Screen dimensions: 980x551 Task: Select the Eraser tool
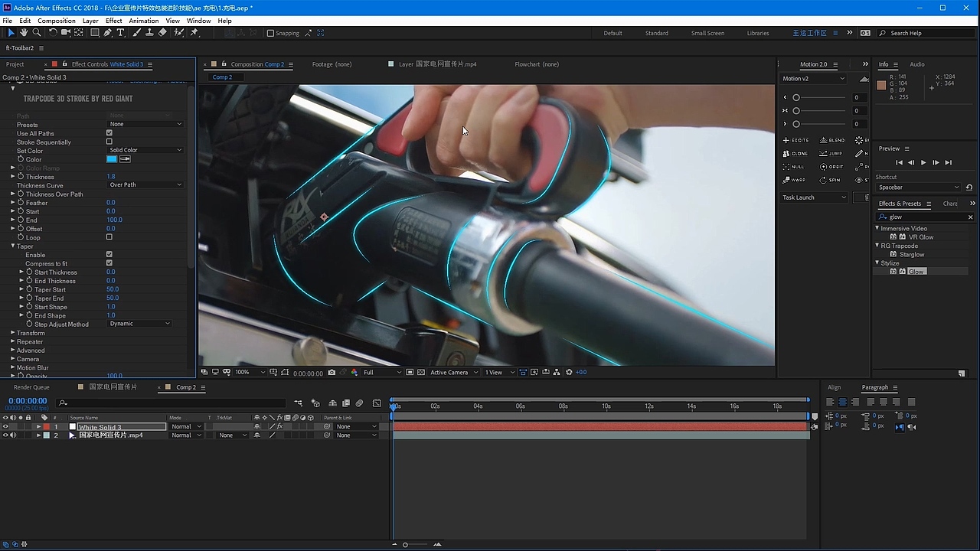coord(162,33)
